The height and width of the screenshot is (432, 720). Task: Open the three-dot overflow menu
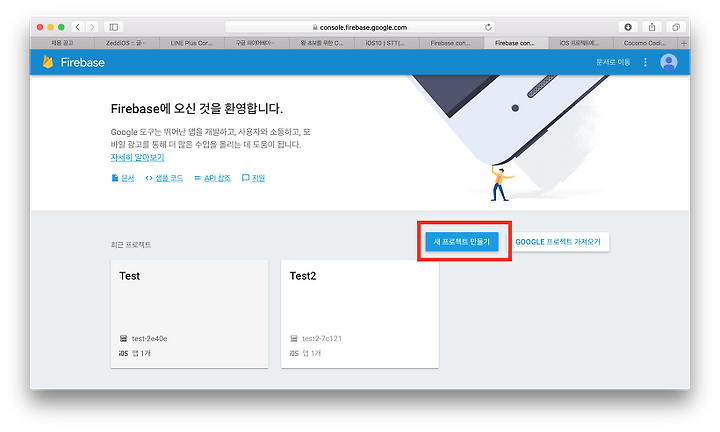tap(645, 62)
